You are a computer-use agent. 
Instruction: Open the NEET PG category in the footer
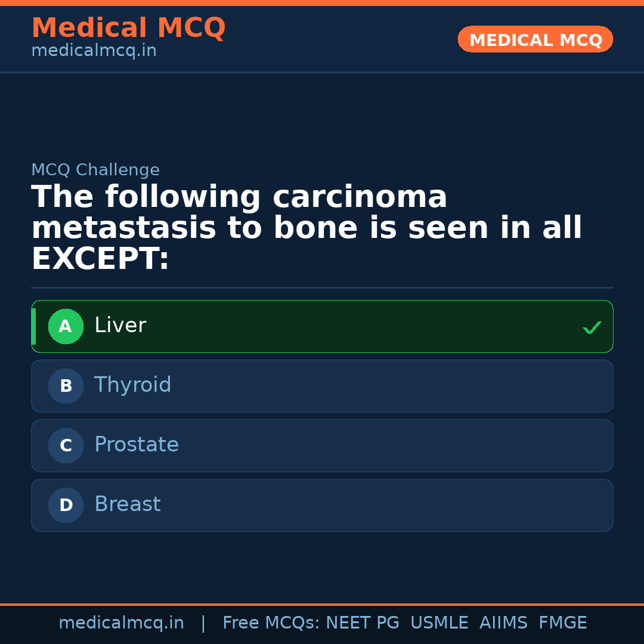pyautogui.click(x=362, y=623)
